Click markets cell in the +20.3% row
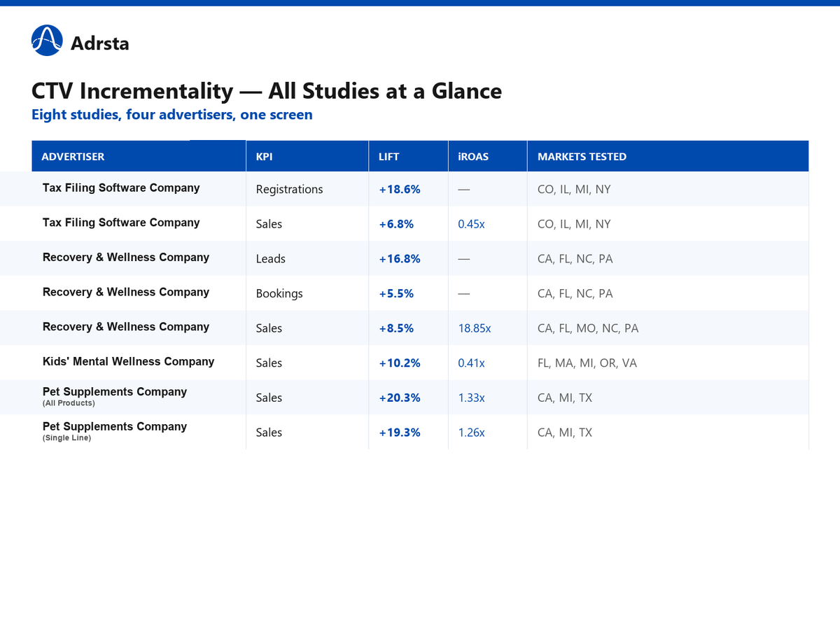Viewport: 840px width, 630px height. tap(565, 398)
